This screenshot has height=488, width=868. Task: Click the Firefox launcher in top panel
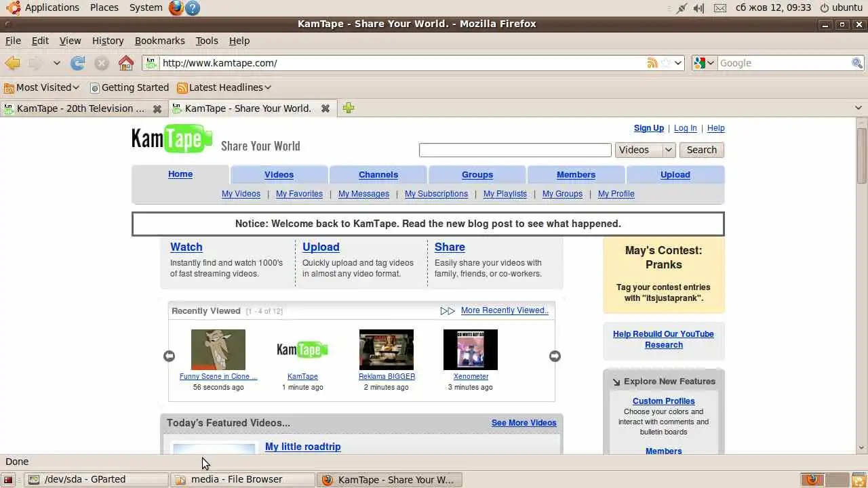click(x=176, y=8)
